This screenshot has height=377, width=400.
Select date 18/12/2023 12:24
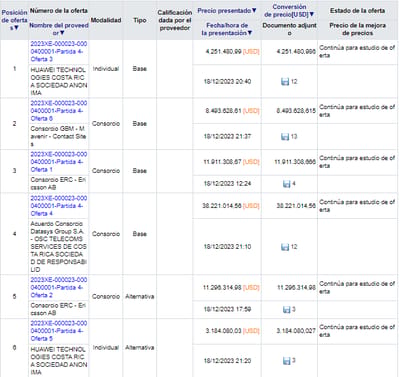[x=227, y=184]
